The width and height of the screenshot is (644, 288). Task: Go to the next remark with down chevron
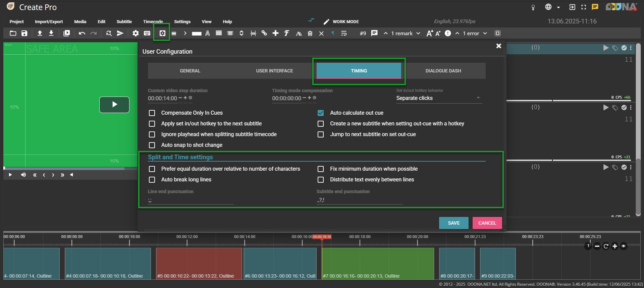point(418,33)
